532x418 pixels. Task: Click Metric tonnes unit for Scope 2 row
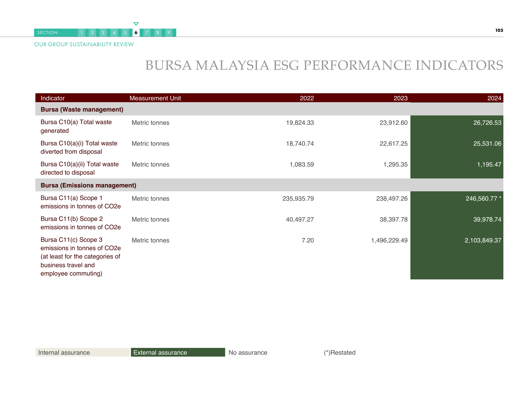pos(151,219)
